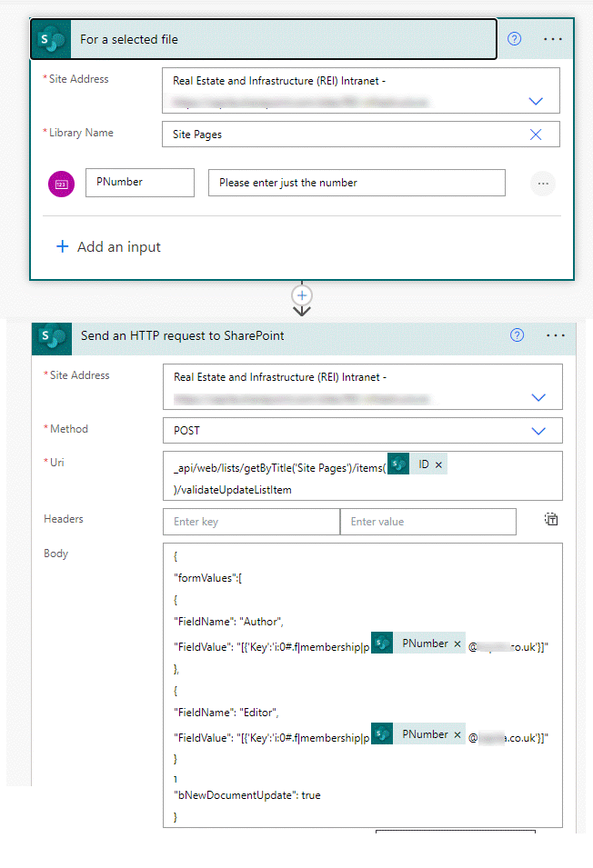Viewport: 593px width, 868px height.
Task: Open the Method dropdown showing POST
Action: pyautogui.click(x=538, y=431)
